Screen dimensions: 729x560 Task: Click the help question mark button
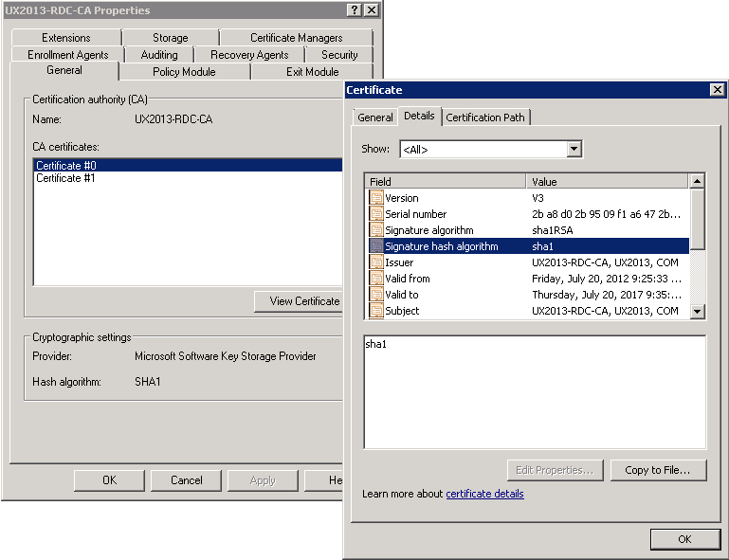(x=355, y=10)
